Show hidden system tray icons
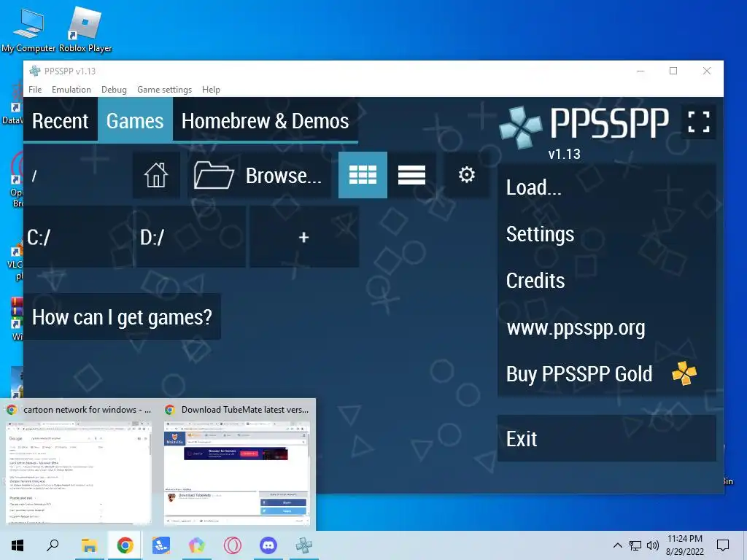Screen dimensions: 747x560 617,545
